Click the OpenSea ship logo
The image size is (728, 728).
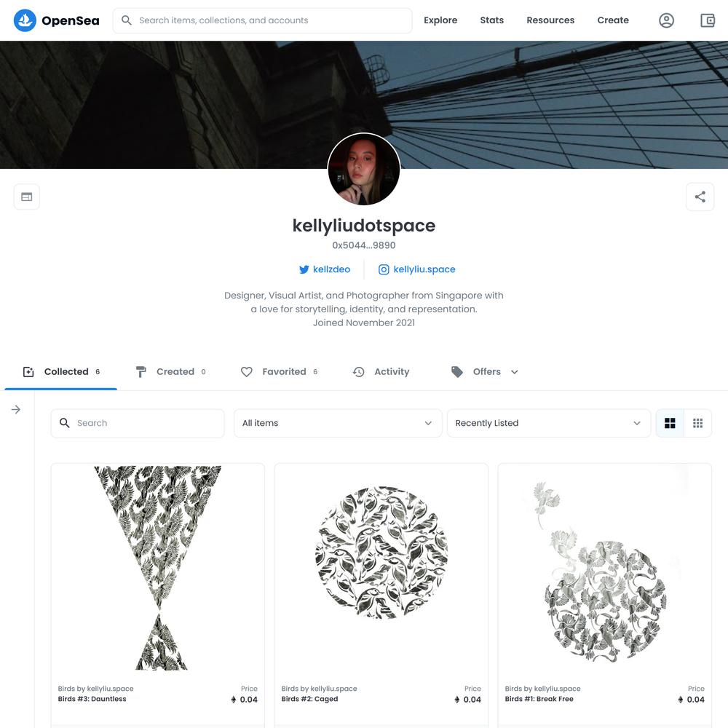[25, 20]
